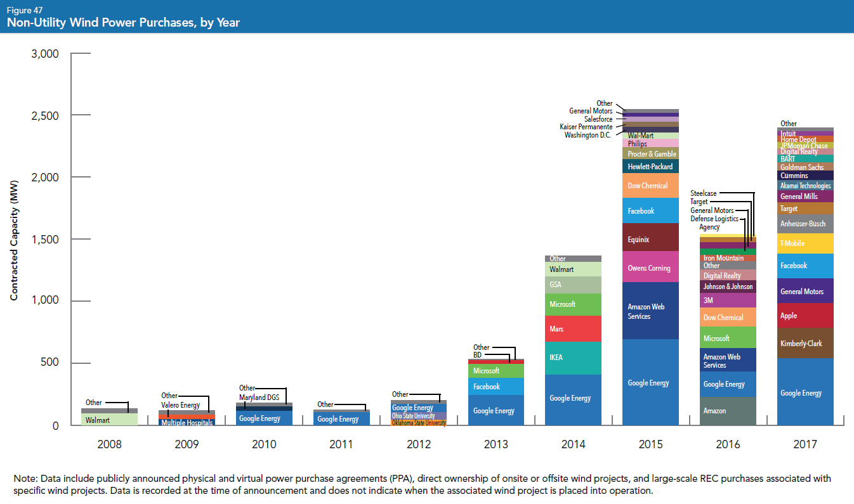Image resolution: width=854 pixels, height=504 pixels.
Task: Click the Microsoft segment in the 2014 bar
Action: 574,305
